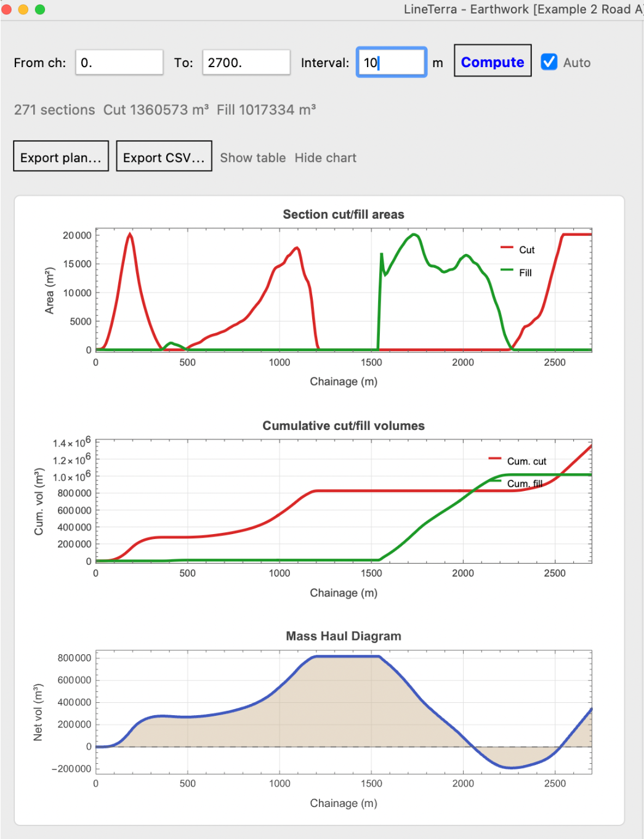Image resolution: width=644 pixels, height=839 pixels.
Task: Click the Cumulative cut/fill volumes title
Action: 344,426
